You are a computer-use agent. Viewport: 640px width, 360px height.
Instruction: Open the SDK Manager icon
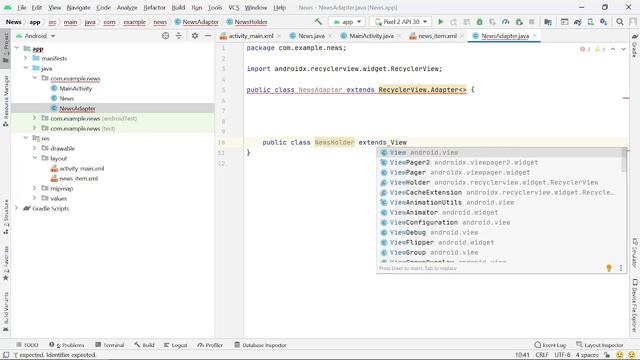click(603, 22)
